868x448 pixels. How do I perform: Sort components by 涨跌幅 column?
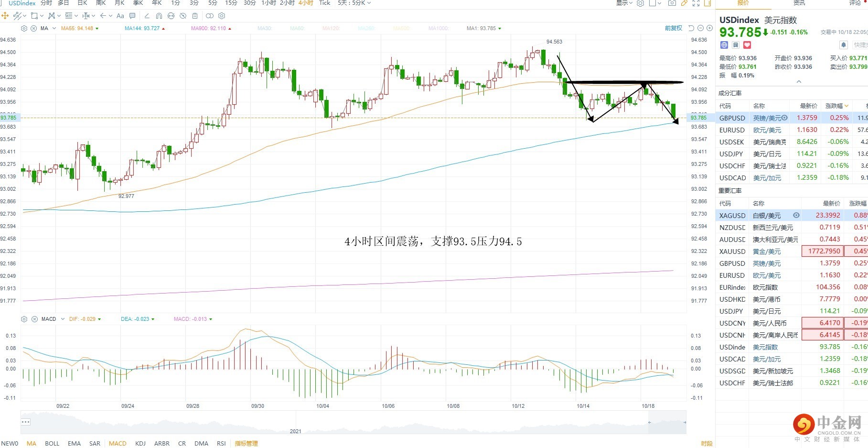[837, 106]
